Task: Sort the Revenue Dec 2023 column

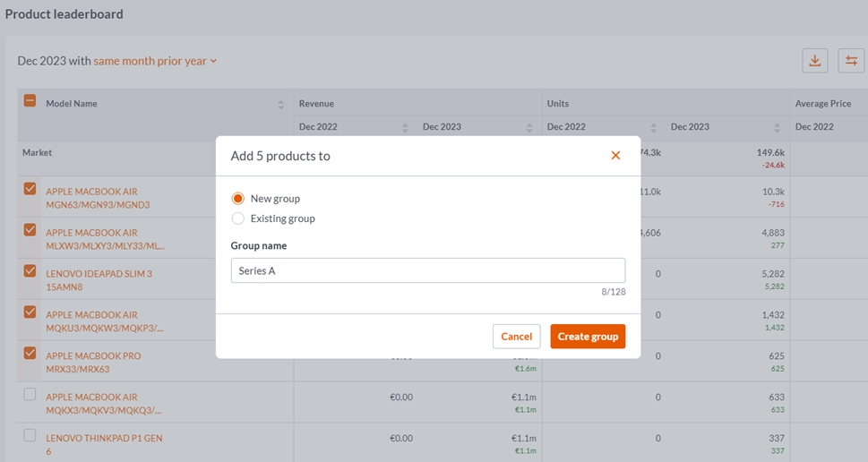Action: click(529, 128)
